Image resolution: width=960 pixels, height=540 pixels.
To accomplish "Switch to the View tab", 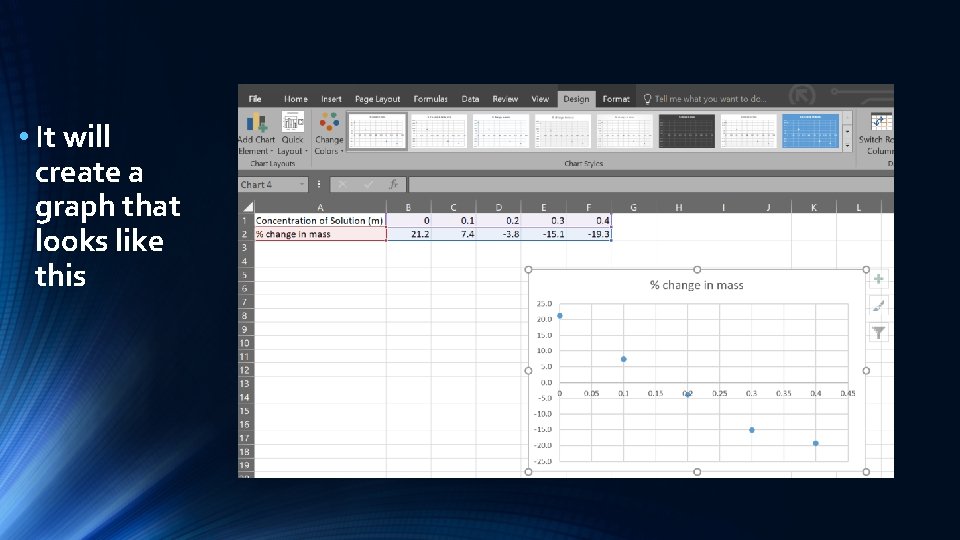I will click(540, 99).
